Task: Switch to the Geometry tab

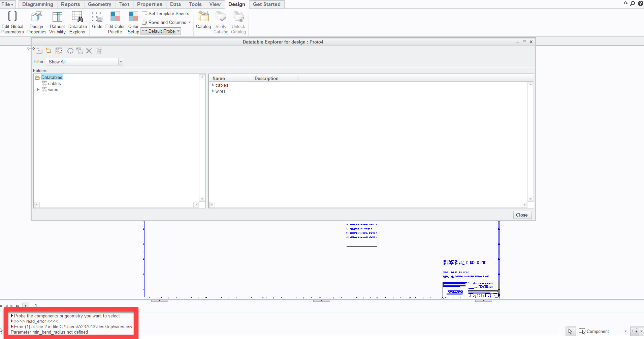Action: (99, 4)
